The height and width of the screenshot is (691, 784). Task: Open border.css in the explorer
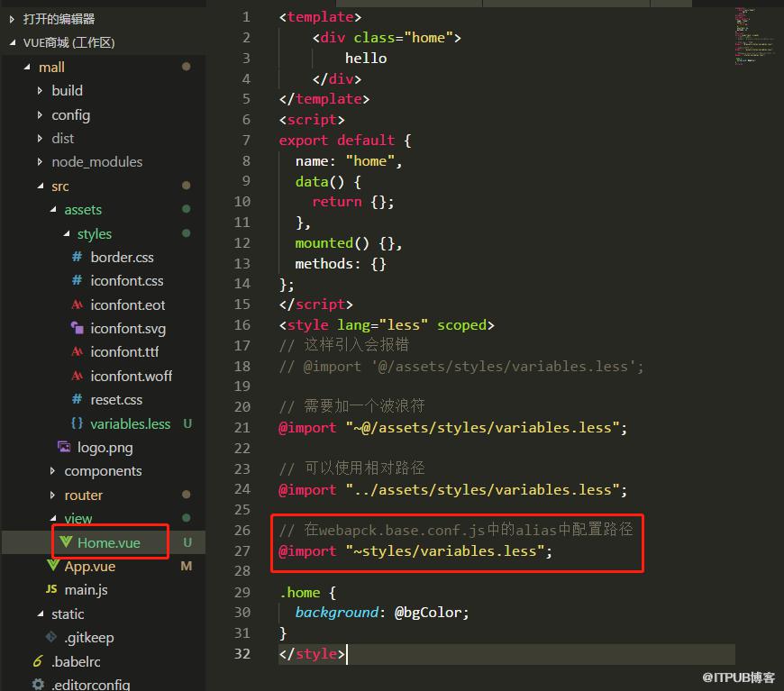click(x=122, y=258)
